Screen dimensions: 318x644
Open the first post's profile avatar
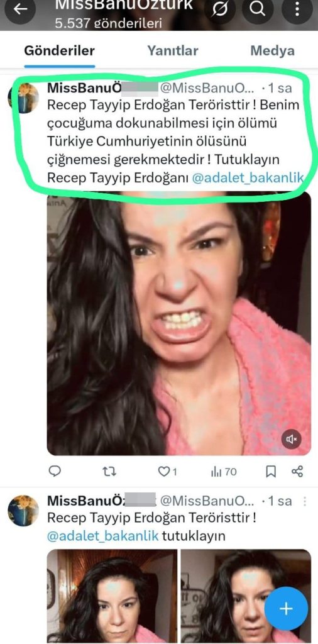pyautogui.click(x=23, y=98)
